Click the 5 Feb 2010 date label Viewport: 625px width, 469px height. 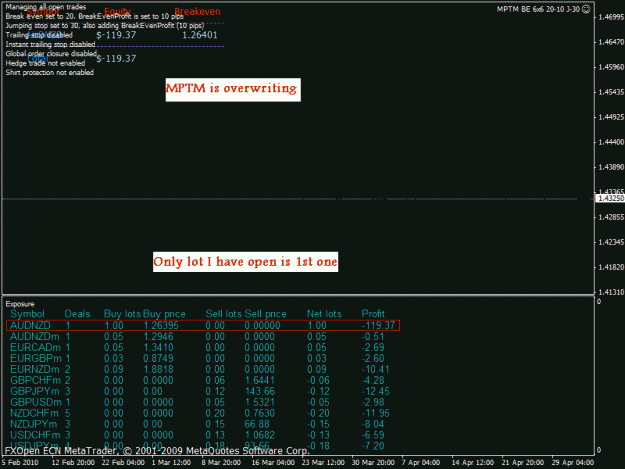pyautogui.click(x=20, y=463)
